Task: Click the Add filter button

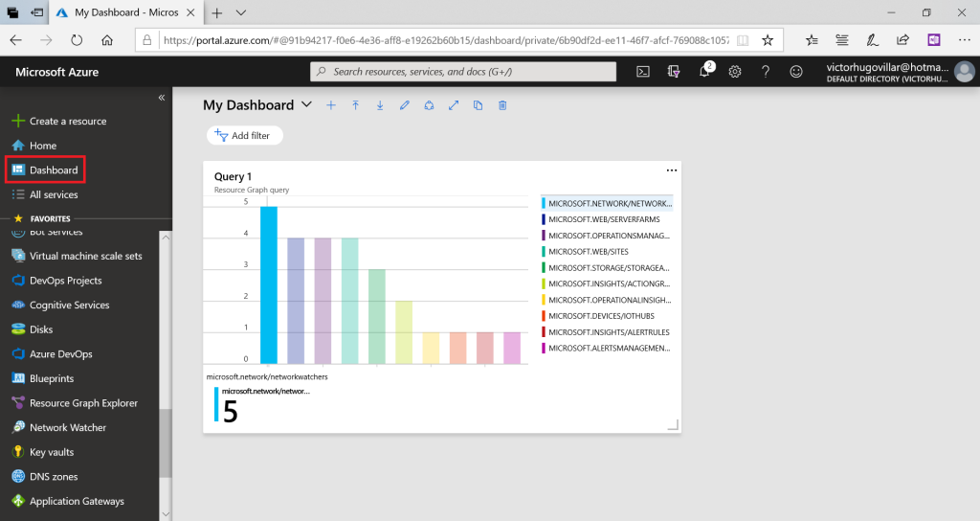Action: 244,135
